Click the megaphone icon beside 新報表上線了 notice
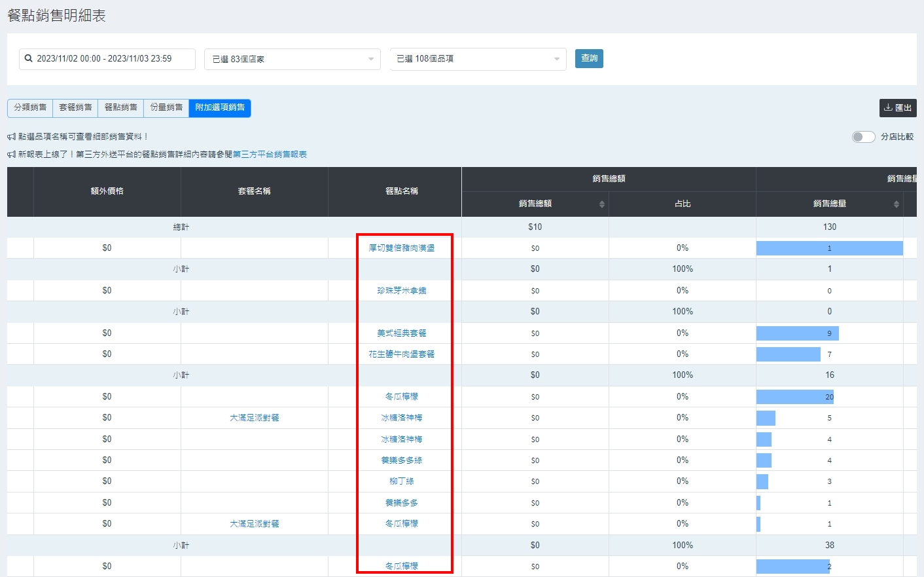The height and width of the screenshot is (577, 924). click(x=12, y=155)
